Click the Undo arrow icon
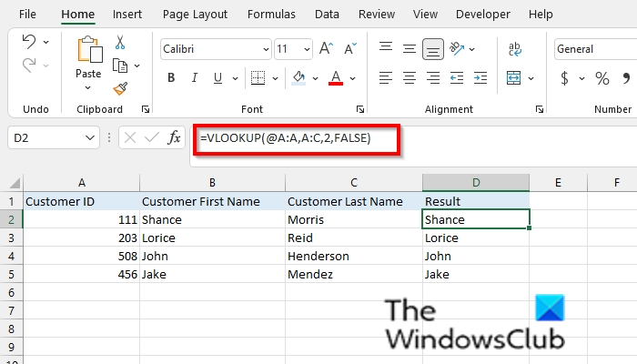Image resolution: width=637 pixels, height=364 pixels. tap(29, 42)
